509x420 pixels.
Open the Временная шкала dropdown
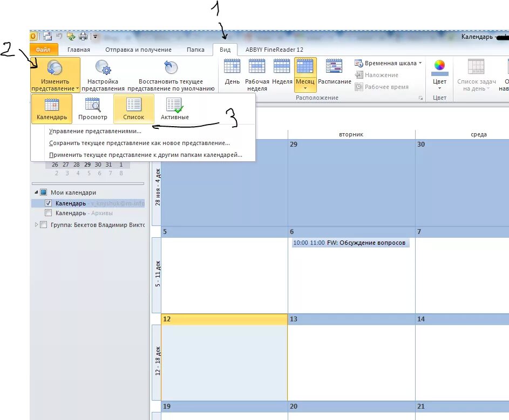pyautogui.click(x=388, y=63)
